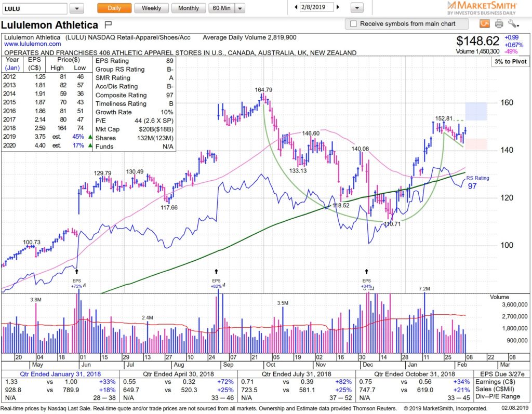Select the 2018 annual EPS row
This screenshot has height=414, width=532.
pos(47,128)
